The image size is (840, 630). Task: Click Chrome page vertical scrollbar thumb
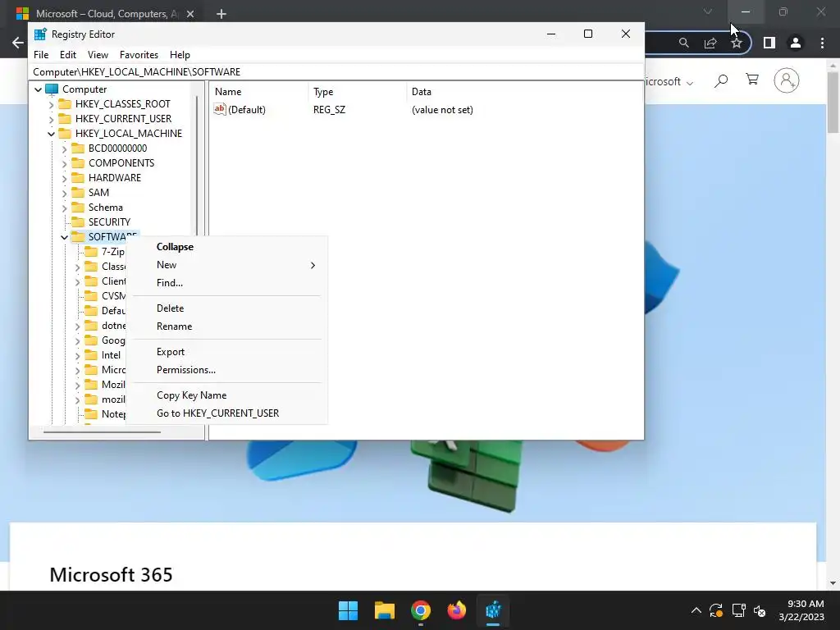(833, 102)
